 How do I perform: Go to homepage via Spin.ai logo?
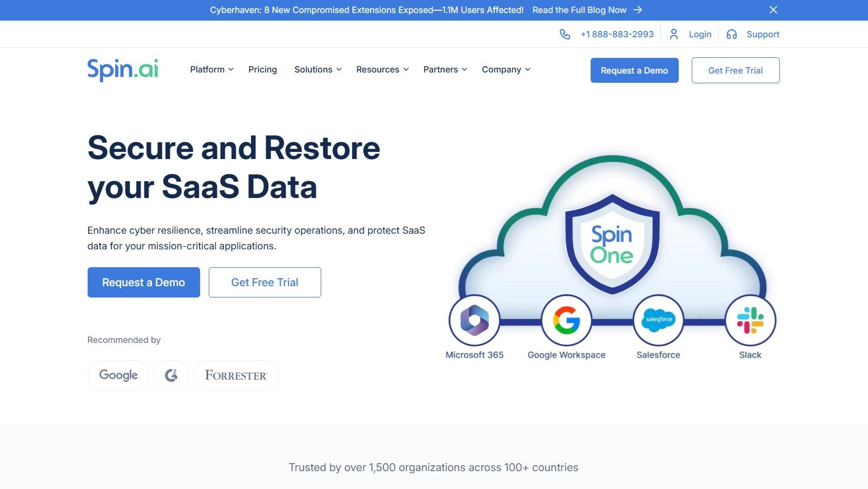(x=123, y=70)
